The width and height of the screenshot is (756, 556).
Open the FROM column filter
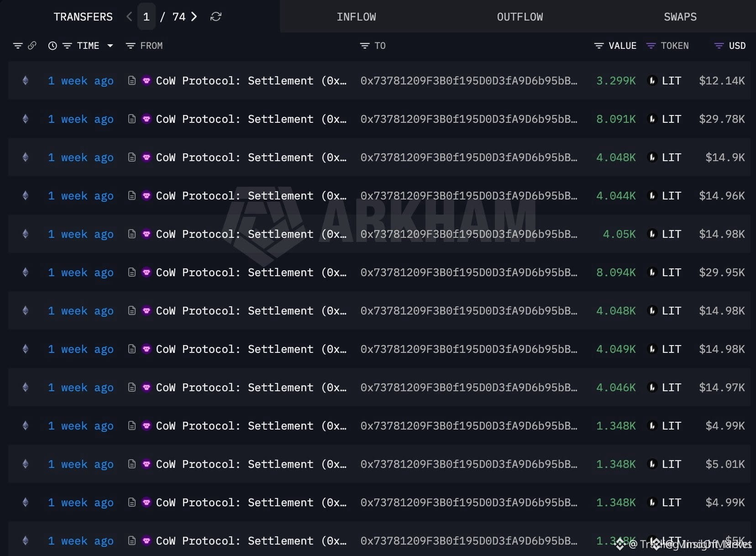click(131, 46)
